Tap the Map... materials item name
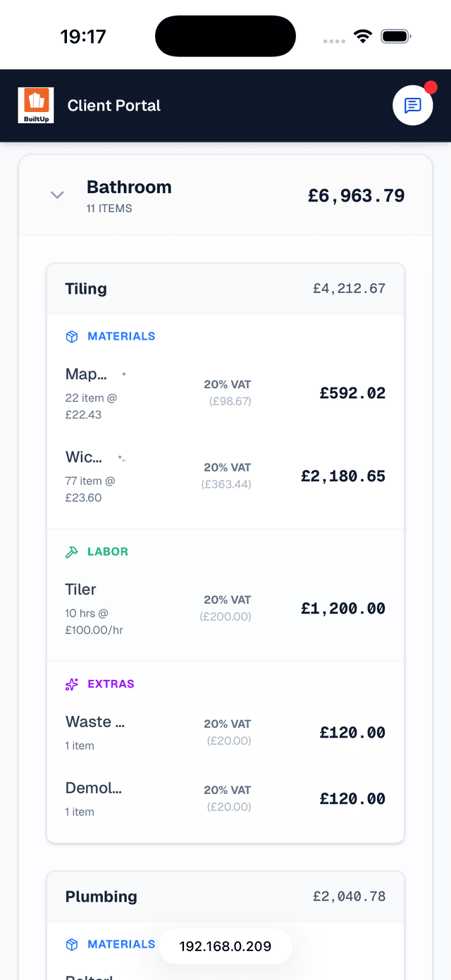 (x=86, y=374)
